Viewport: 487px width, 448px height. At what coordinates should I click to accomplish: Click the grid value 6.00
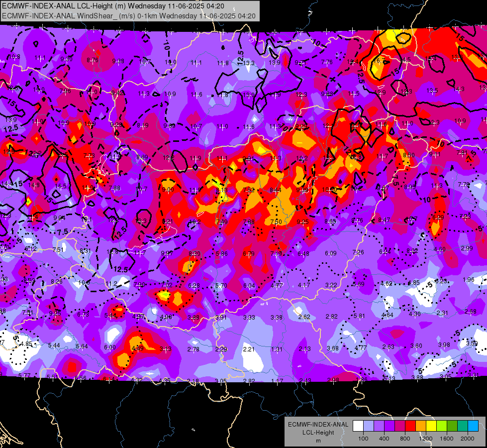(110, 347)
